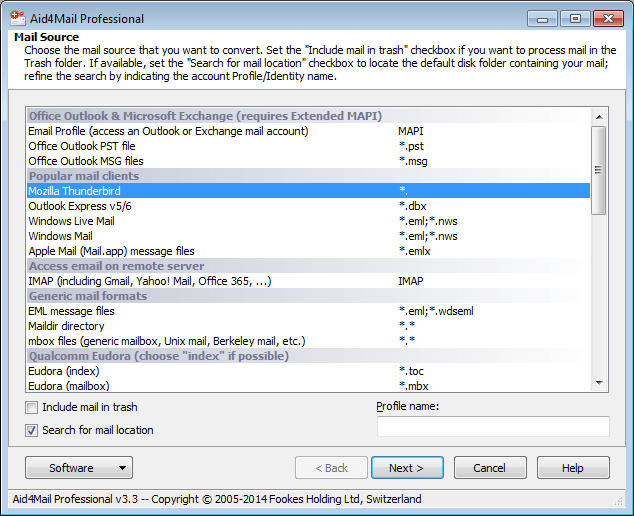This screenshot has width=634, height=516.
Task: Open Help for this wizard page
Action: pyautogui.click(x=573, y=468)
